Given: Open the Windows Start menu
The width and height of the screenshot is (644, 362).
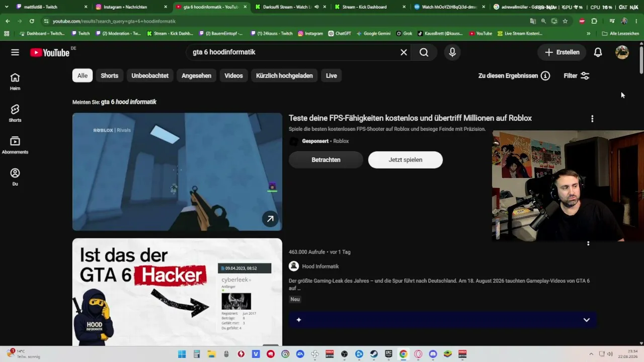Looking at the screenshot, I should tap(182, 354).
